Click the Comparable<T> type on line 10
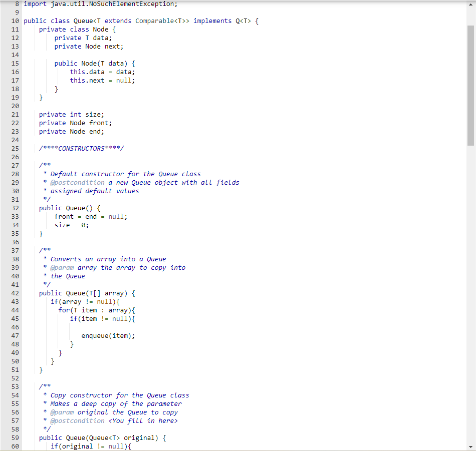The height and width of the screenshot is (451, 476). pos(156,21)
